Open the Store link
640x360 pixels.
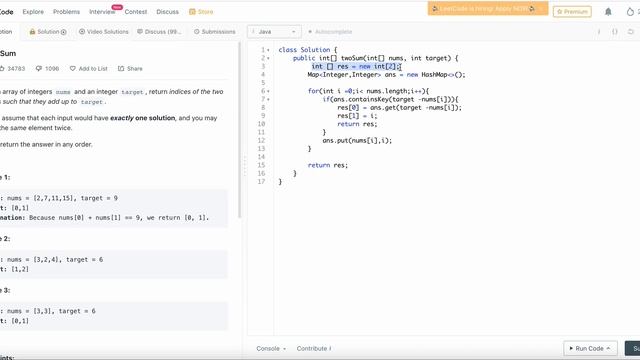click(x=201, y=12)
